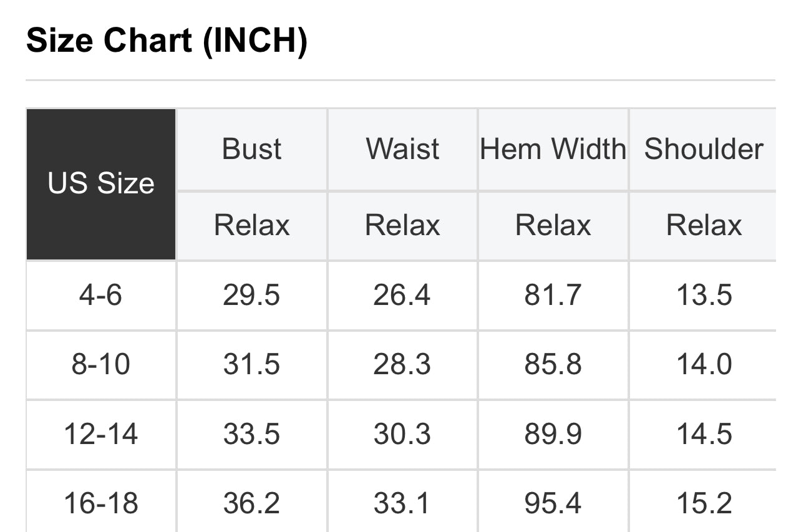Click the Shoulder column header
Image resolution: width=801 pixels, height=532 pixels.
click(704, 150)
